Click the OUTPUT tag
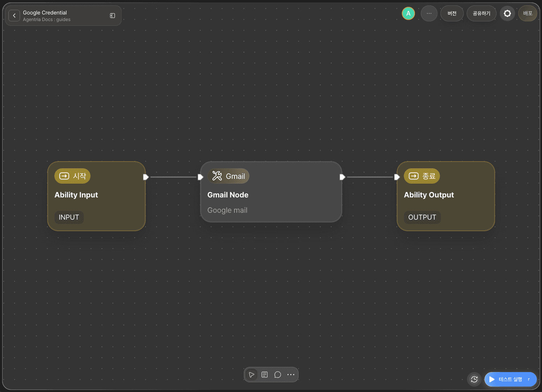 [x=422, y=217]
